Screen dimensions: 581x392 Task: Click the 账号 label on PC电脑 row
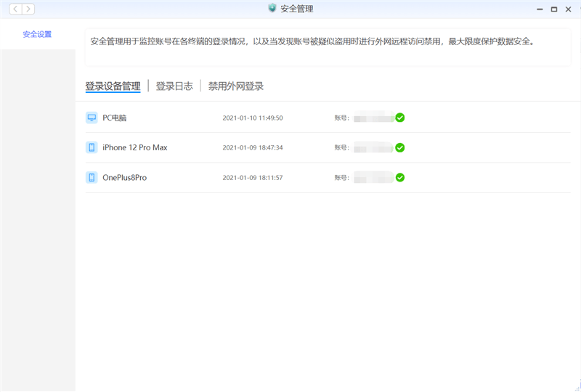pos(341,118)
